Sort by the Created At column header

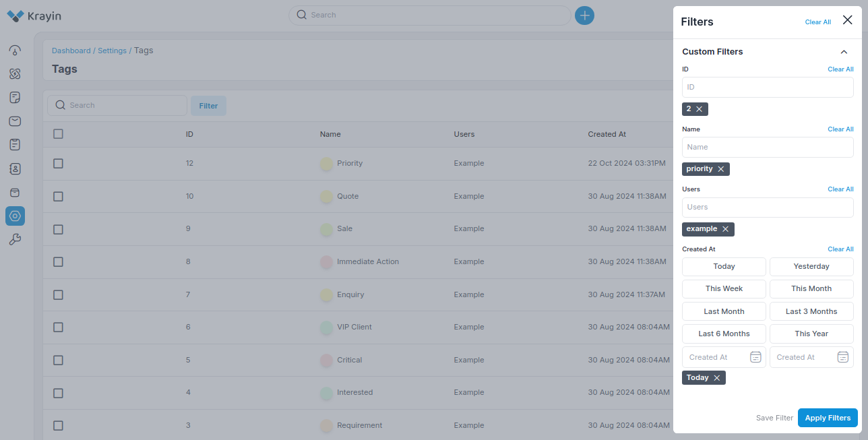[x=607, y=134]
